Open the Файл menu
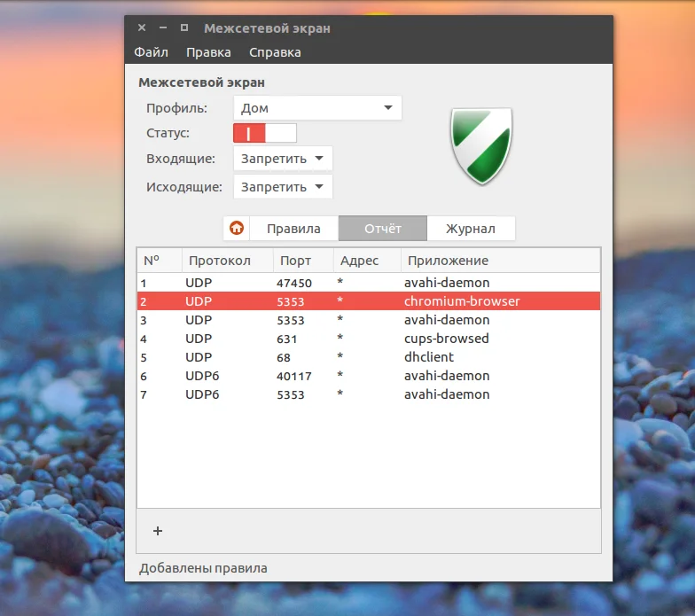 coord(151,52)
